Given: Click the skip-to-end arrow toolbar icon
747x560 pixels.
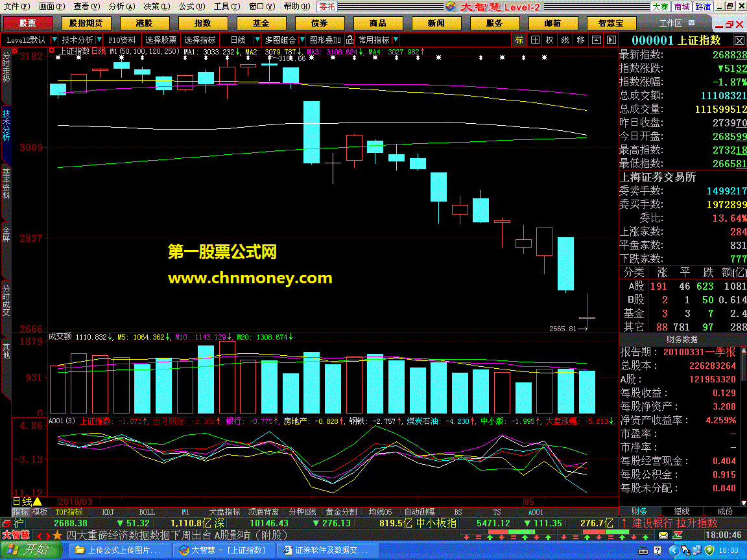Looking at the screenshot, I should tap(611, 40).
